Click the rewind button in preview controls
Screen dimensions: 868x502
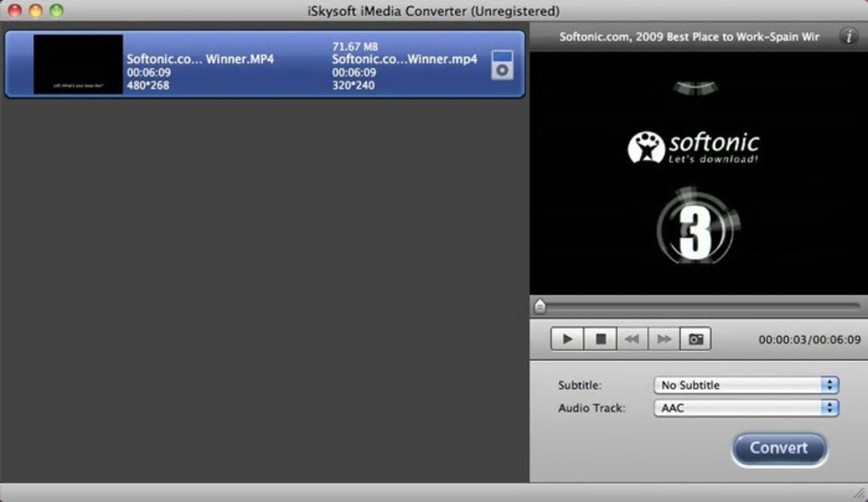click(x=631, y=339)
